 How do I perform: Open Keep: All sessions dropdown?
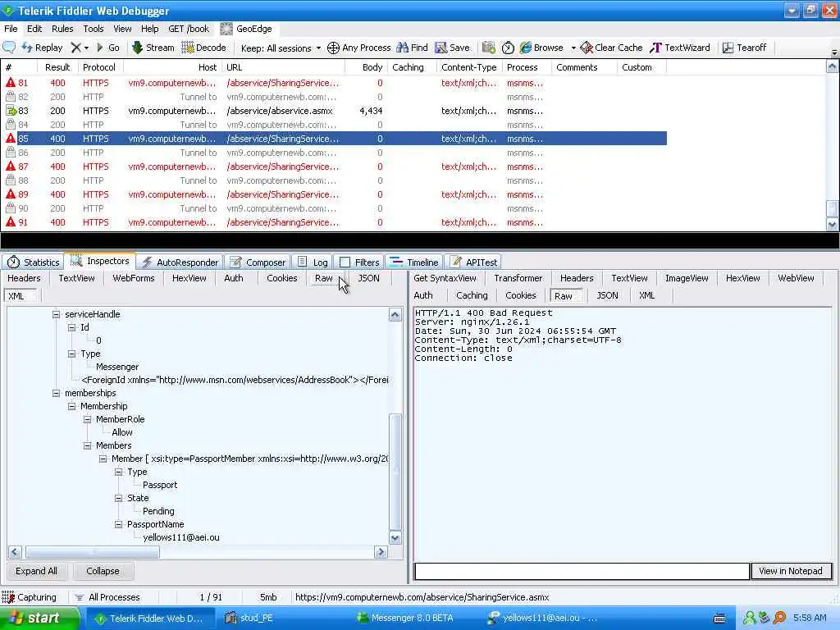[x=281, y=48]
